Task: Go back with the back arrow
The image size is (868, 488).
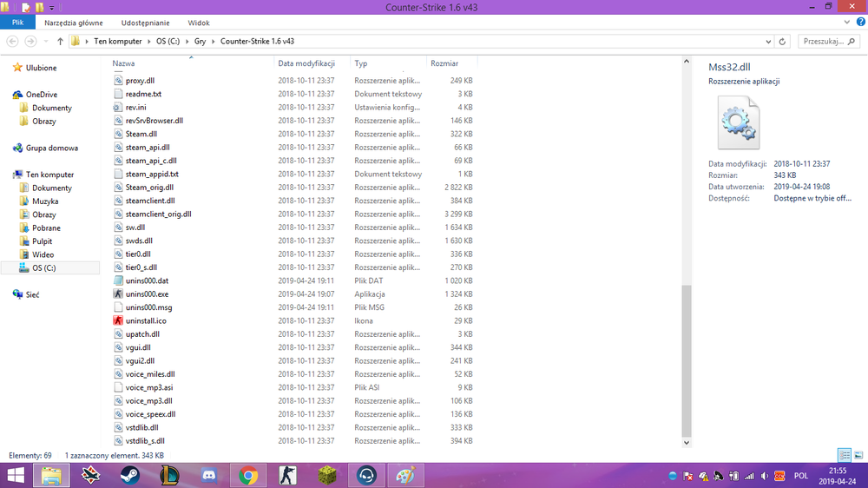Action: [13, 41]
